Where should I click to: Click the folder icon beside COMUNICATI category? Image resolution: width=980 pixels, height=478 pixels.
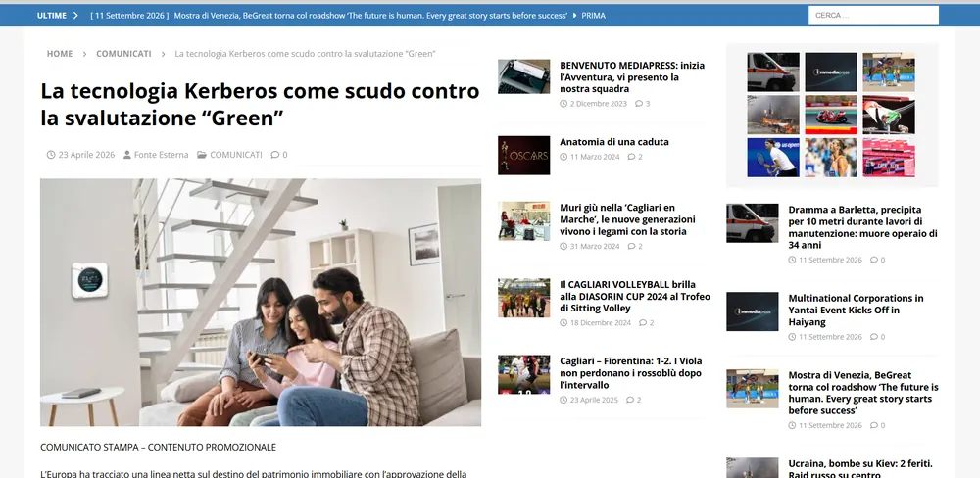coord(202,155)
